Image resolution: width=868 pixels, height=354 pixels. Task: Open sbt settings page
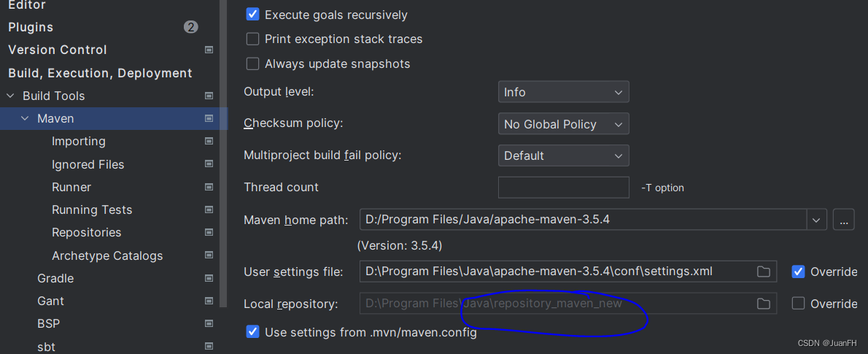[x=46, y=347]
